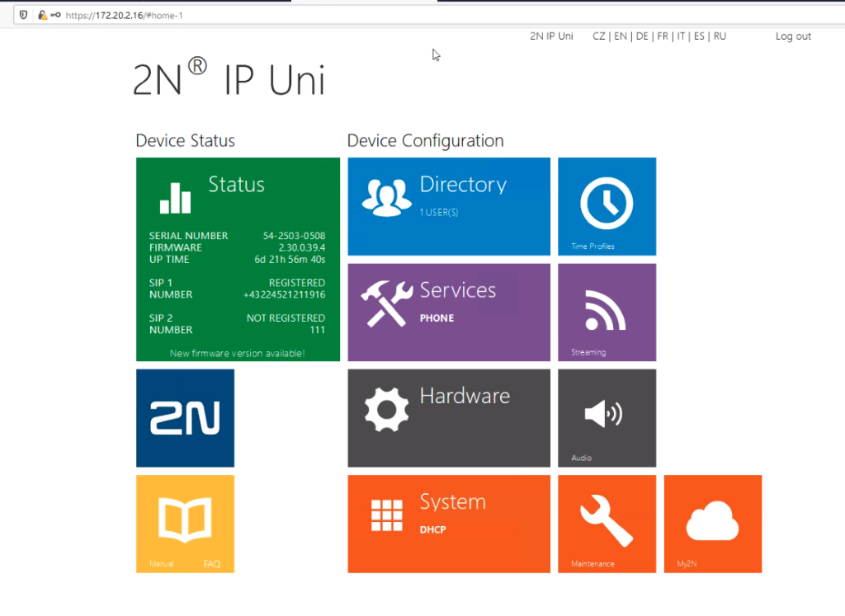Click the browser address bar URL
The height and width of the screenshot is (616, 845).
124,16
